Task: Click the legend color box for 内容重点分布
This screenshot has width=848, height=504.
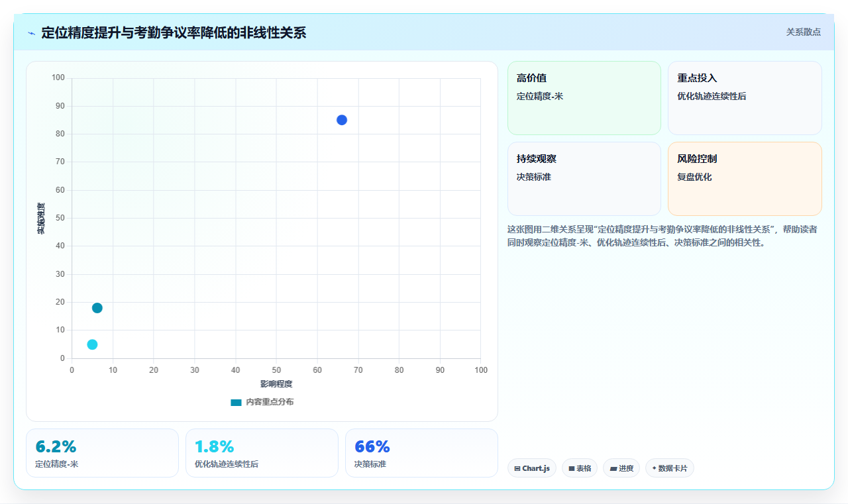Action: click(x=236, y=402)
